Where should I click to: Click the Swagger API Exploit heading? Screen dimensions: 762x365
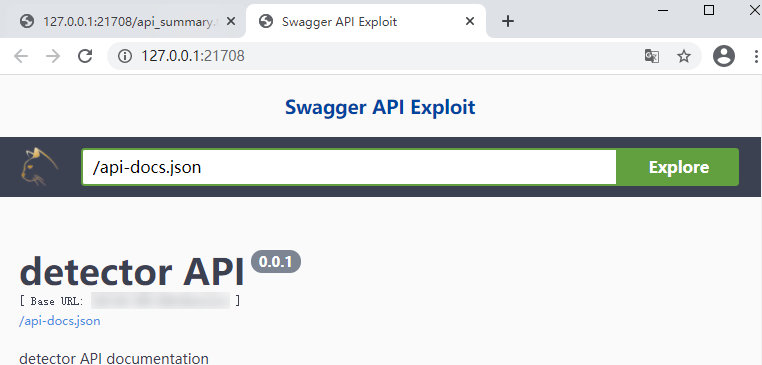click(380, 107)
